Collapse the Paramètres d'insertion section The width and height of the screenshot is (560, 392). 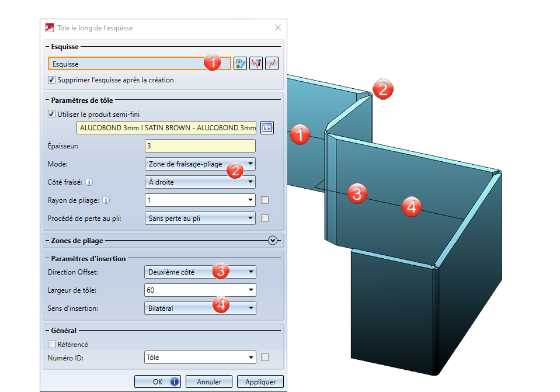click(x=47, y=258)
